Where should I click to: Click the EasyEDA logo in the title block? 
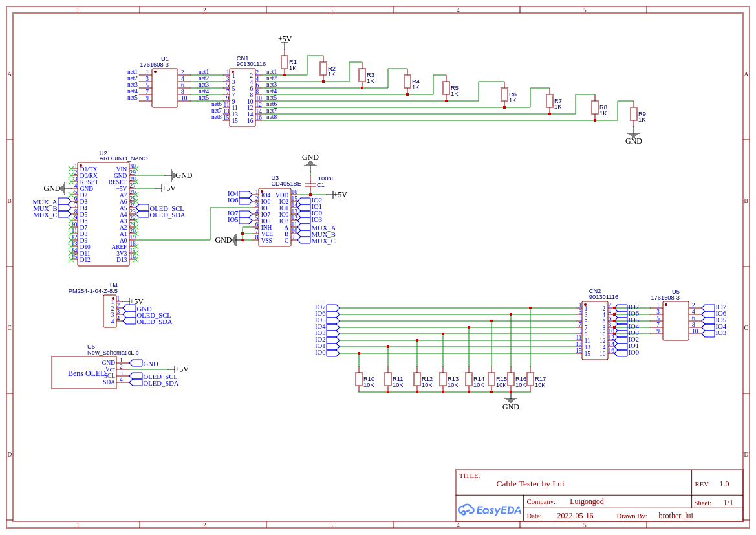click(x=489, y=510)
